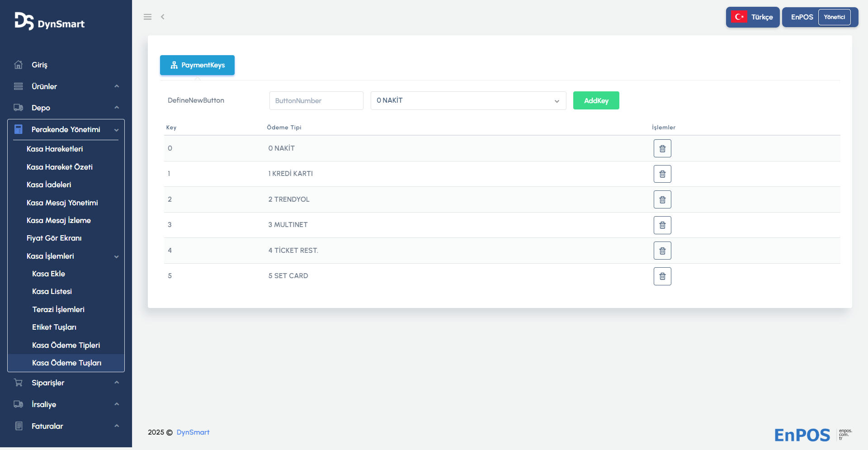This screenshot has width=868, height=450.
Task: Delete the 1 KREDİ KARTI row
Action: point(662,174)
